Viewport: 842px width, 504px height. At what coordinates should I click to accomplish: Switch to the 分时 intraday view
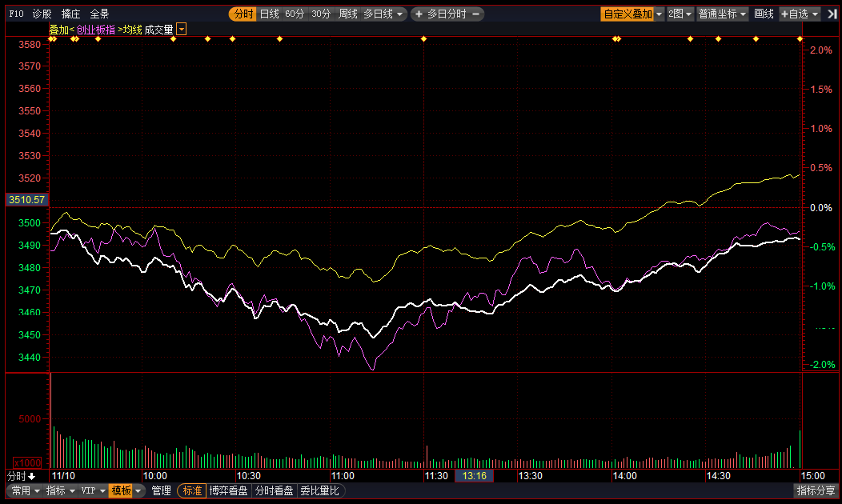tap(243, 14)
